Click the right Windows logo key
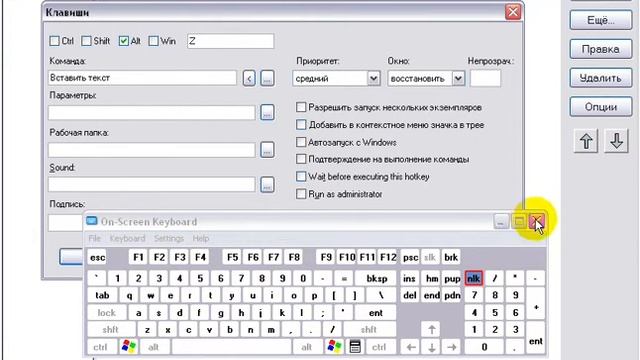640x360 pixels. pyautogui.click(x=334, y=347)
